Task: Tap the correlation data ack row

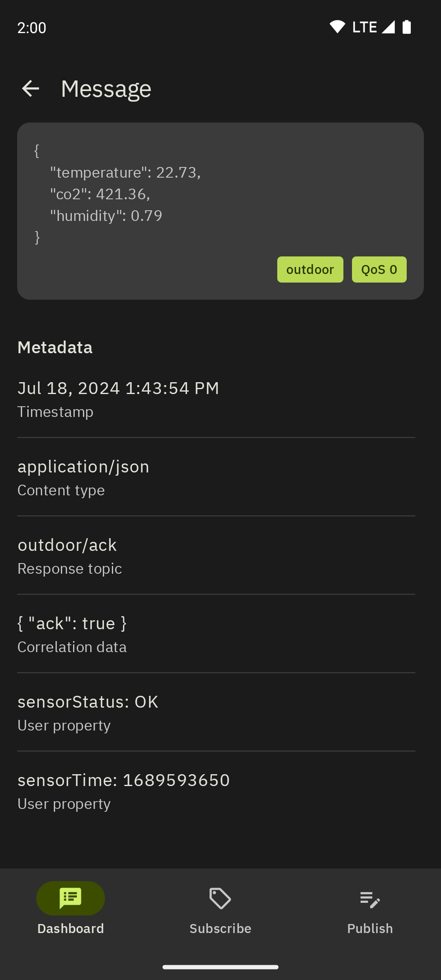Action: pyautogui.click(x=216, y=634)
